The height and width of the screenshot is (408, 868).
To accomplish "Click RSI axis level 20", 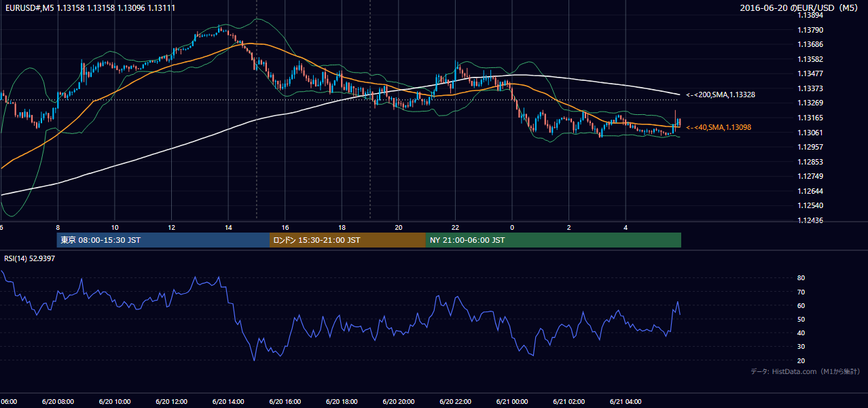I will click(x=801, y=360).
